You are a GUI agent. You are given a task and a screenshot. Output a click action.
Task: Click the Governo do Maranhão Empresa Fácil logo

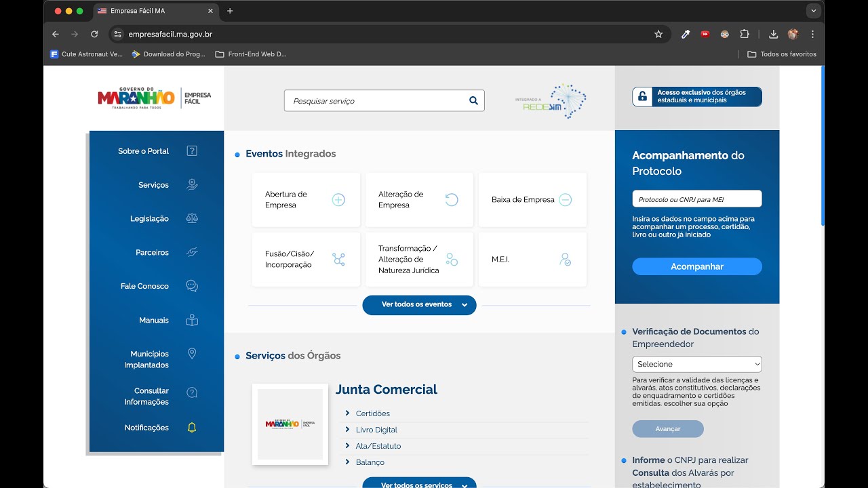pos(155,99)
